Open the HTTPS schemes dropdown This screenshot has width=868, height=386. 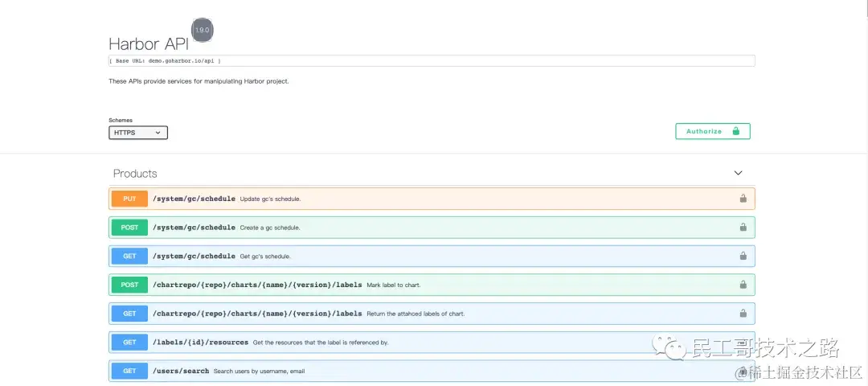[138, 133]
